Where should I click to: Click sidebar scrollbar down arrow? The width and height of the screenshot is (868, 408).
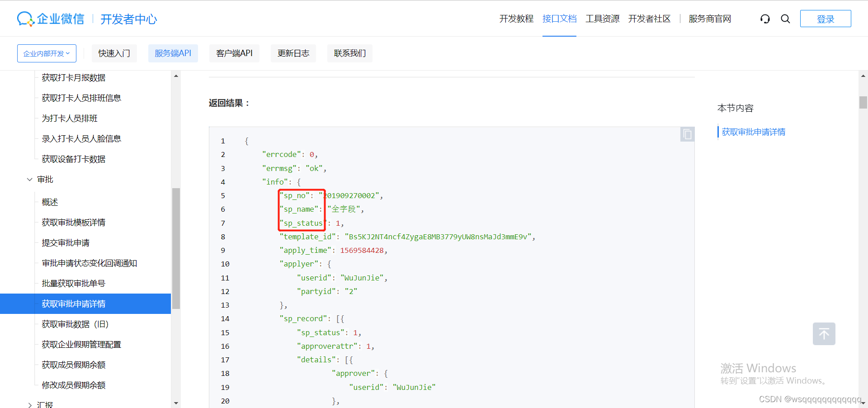(x=176, y=403)
